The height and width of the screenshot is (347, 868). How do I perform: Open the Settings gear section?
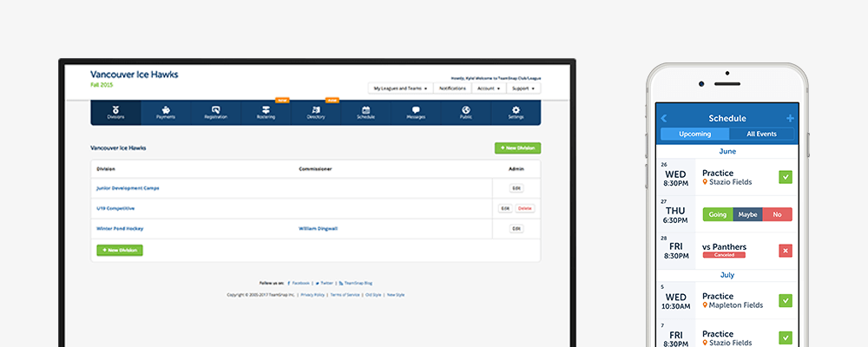coord(516,113)
